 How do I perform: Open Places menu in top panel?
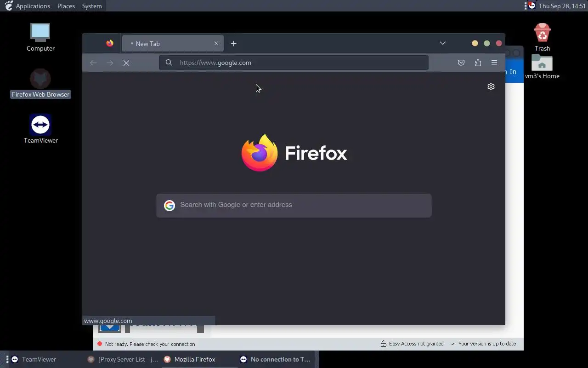[66, 6]
